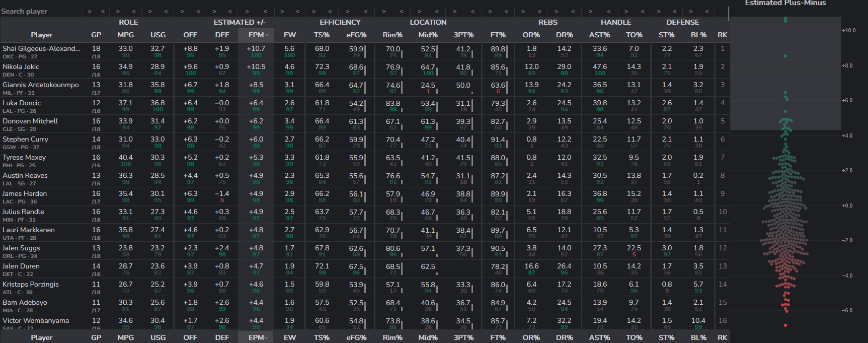Click the less-than filter above MPG column
The height and width of the screenshot is (343, 868).
coord(133,11)
